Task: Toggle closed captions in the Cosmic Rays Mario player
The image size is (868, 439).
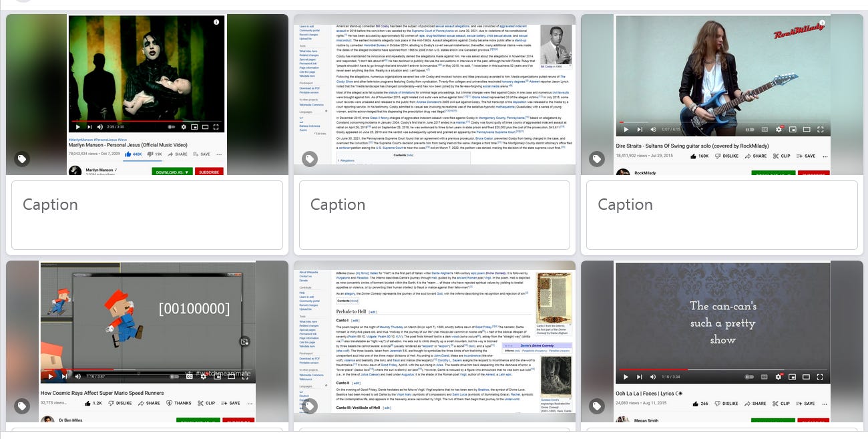Action: click(x=189, y=377)
